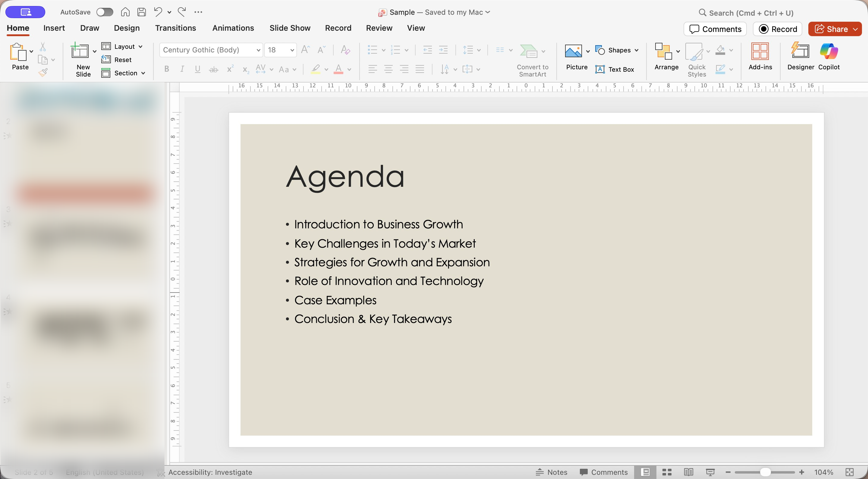The width and height of the screenshot is (868, 479).
Task: Expand the font size 18 dropdown
Action: pos(292,50)
